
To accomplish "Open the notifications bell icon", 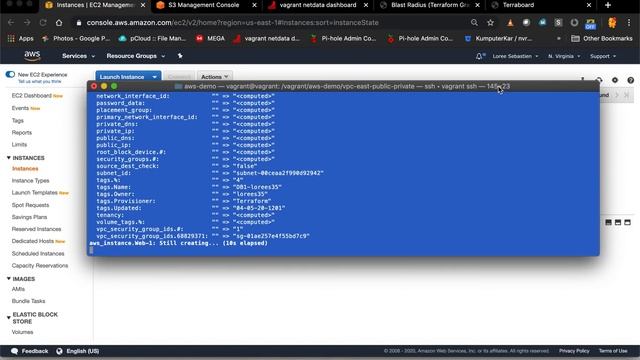I will pos(480,56).
